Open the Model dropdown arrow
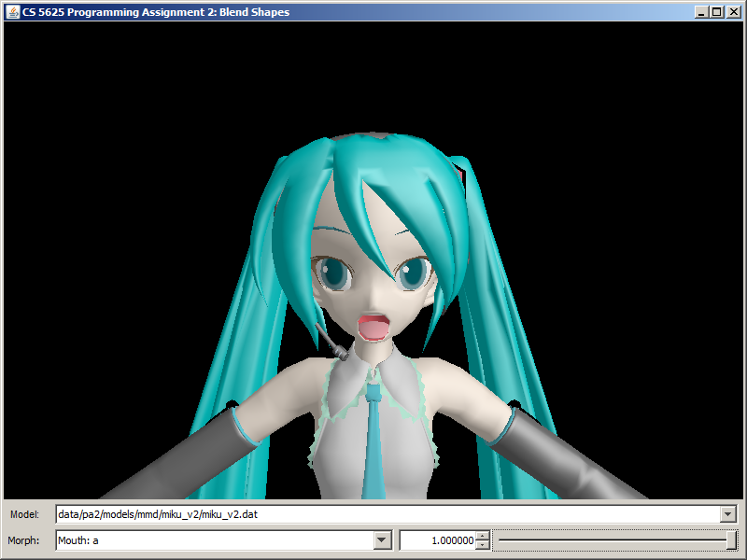This screenshot has height=560, width=747. pos(727,514)
